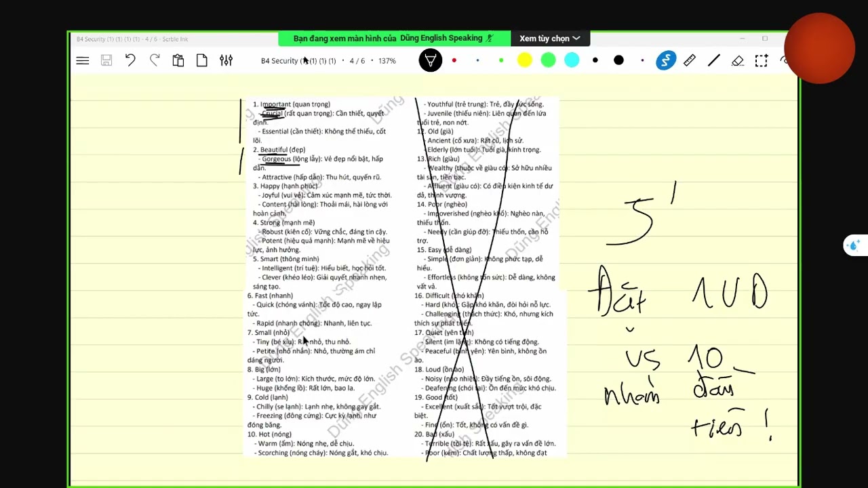Click the heading 8. Big (lớn)
The image size is (868, 488).
pos(264,369)
